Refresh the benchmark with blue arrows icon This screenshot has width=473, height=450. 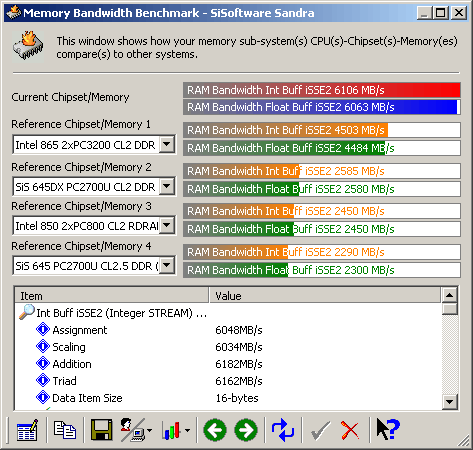pos(283,430)
